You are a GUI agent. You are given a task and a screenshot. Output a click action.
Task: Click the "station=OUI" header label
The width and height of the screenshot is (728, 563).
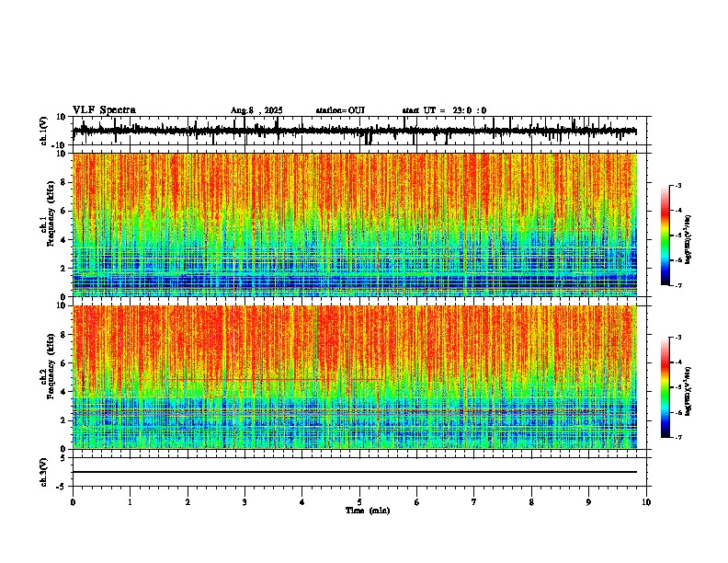(x=340, y=110)
